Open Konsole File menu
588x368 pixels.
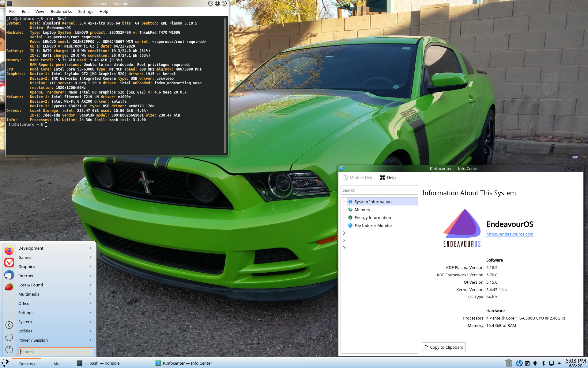point(12,11)
